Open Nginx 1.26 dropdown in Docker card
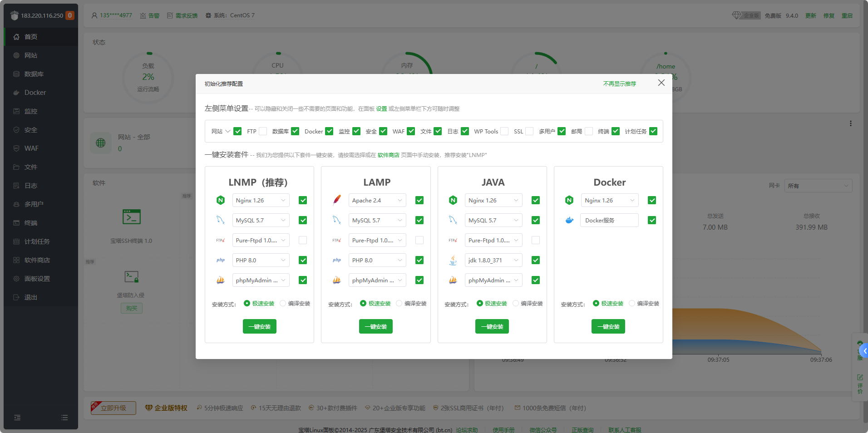Viewport: 868px width, 433px height. tap(610, 200)
